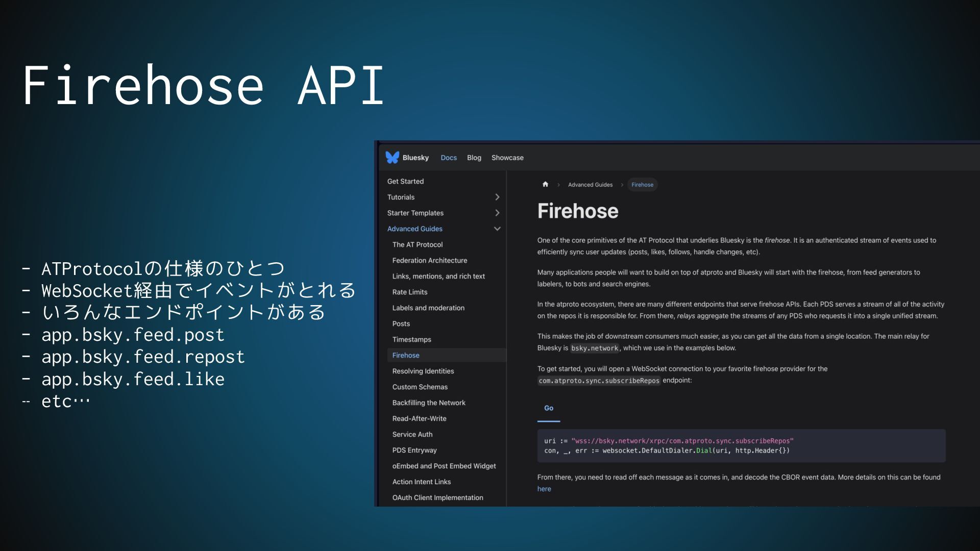This screenshot has height=551, width=980.
Task: Expand the Starter Templates chevron
Action: (x=497, y=213)
